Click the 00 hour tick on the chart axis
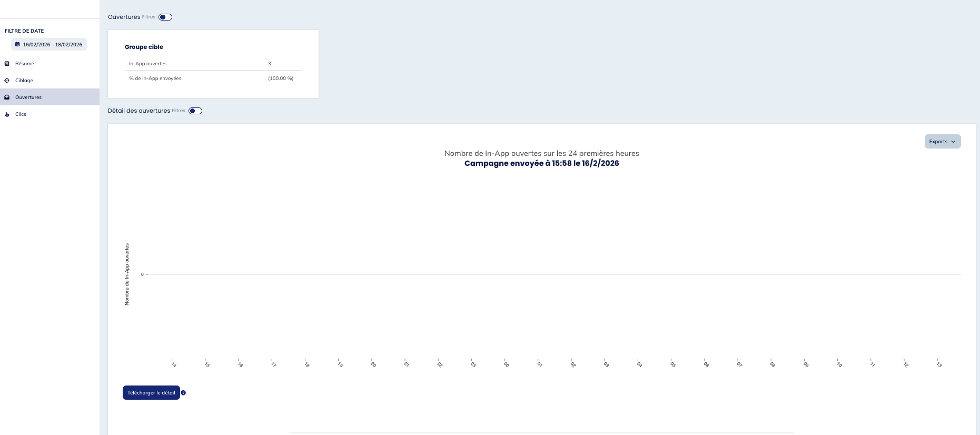 click(x=506, y=364)
